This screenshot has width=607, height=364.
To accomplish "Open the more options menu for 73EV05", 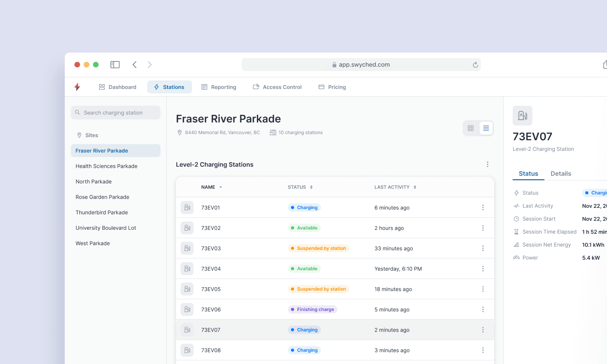I will (483, 289).
